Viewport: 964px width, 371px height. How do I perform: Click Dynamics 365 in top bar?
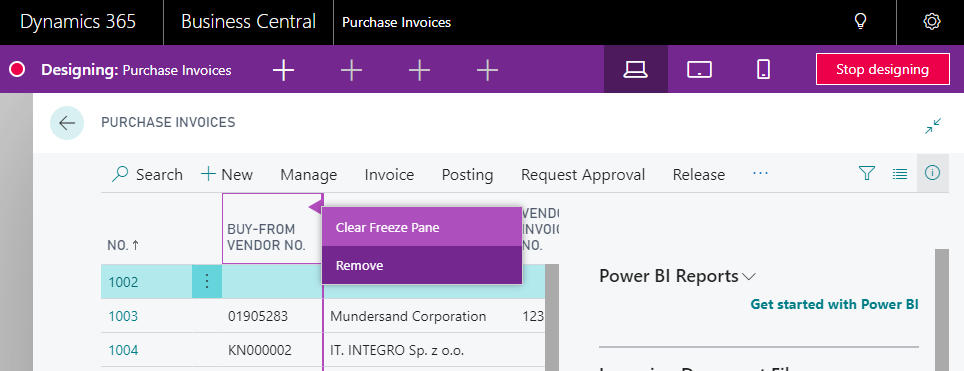click(78, 22)
